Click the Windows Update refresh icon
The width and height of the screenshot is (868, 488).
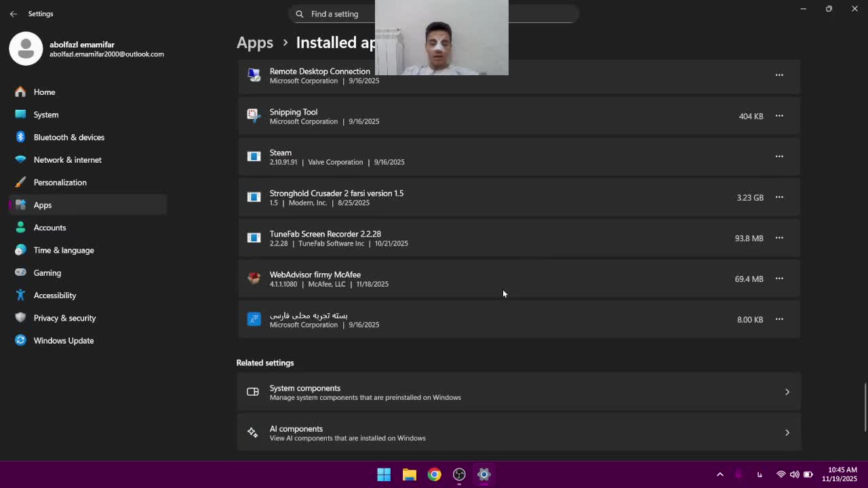click(20, 340)
